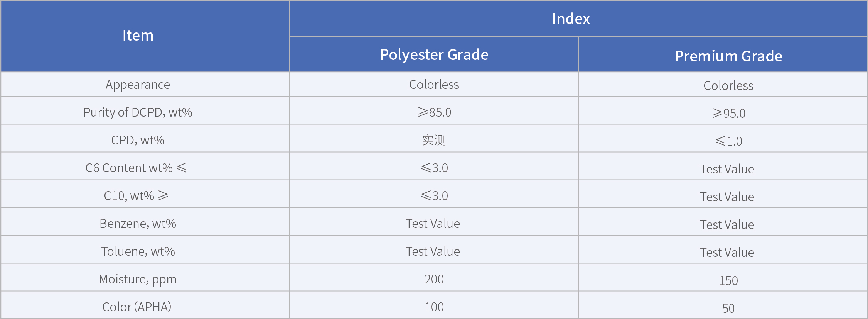Select the Toluene, wt% row label
The image size is (868, 319).
tap(138, 251)
